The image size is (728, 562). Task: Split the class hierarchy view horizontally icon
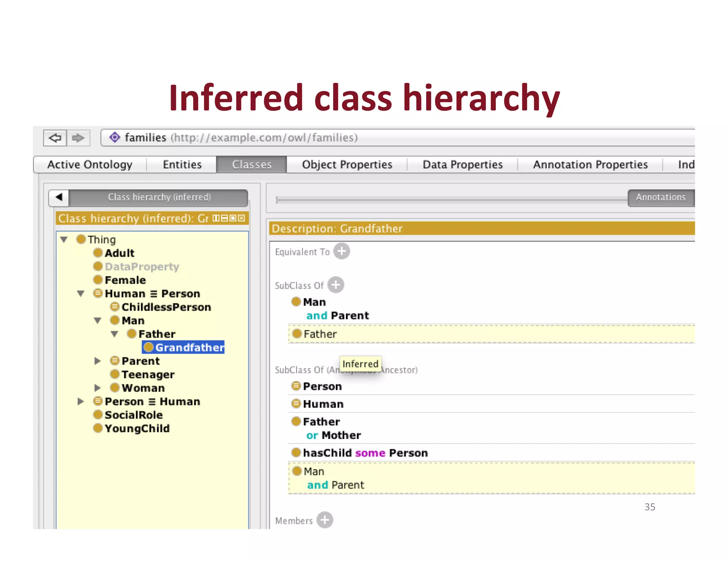224,218
